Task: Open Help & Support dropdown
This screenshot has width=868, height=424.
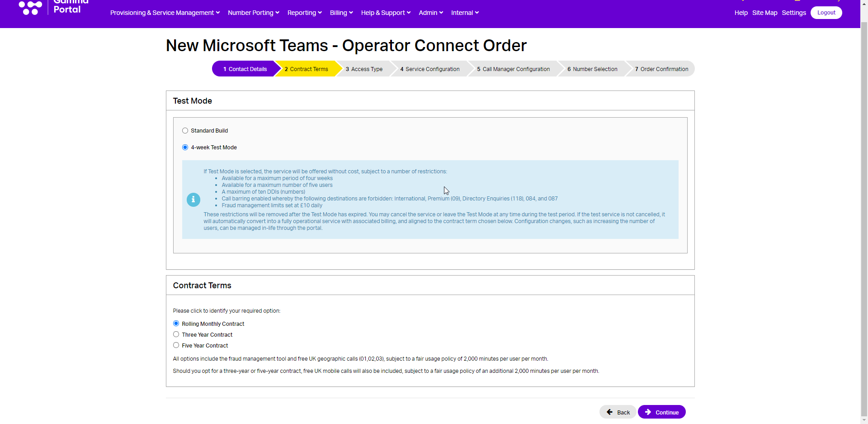Action: click(386, 13)
